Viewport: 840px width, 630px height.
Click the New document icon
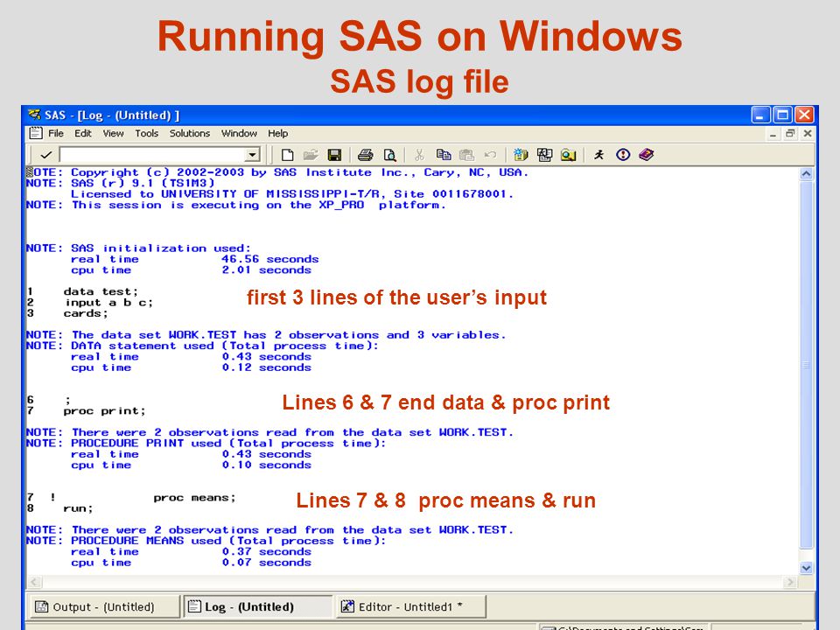coord(287,156)
